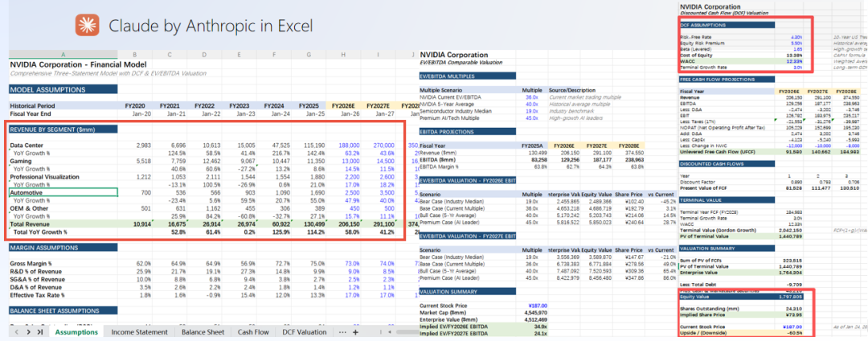
Task: Select column I header
Action: click(378, 54)
